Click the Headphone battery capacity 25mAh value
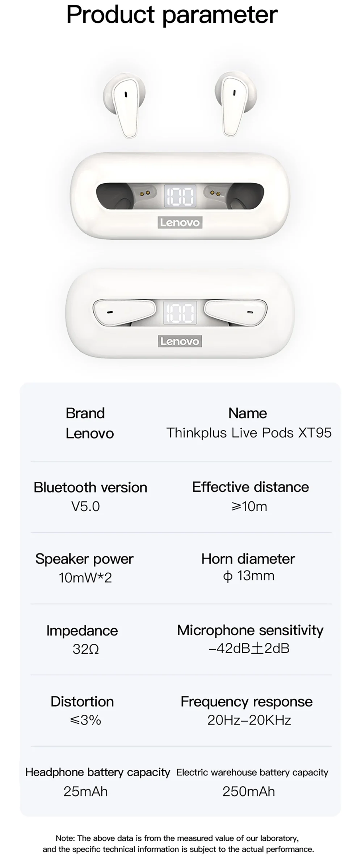 (85, 792)
